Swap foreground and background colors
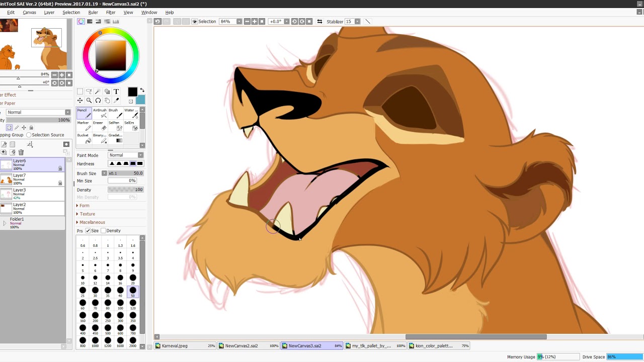 click(x=142, y=90)
